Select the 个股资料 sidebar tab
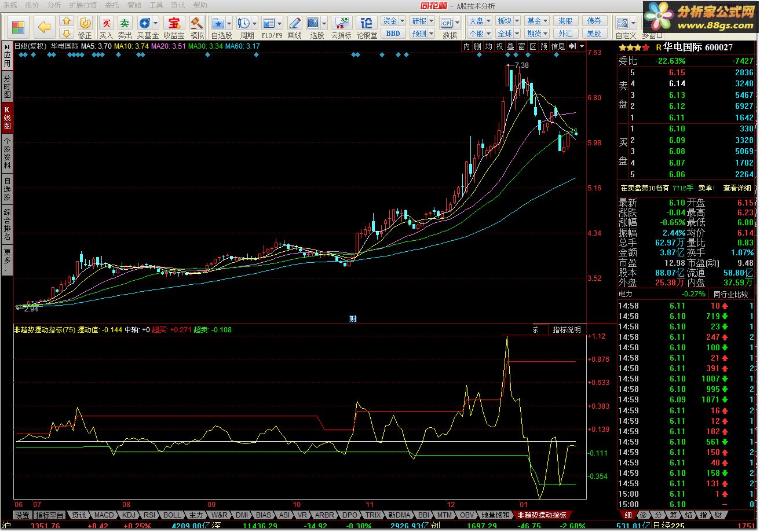Image resolution: width=760 pixels, height=532 pixels. coord(7,153)
